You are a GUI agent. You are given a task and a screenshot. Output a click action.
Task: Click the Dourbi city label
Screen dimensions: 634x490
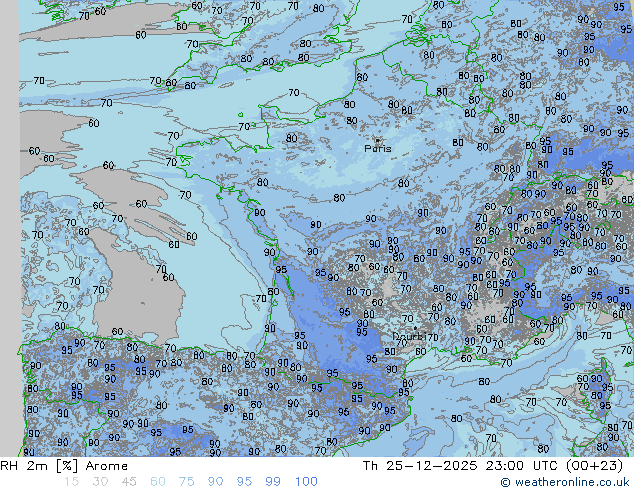409,336
